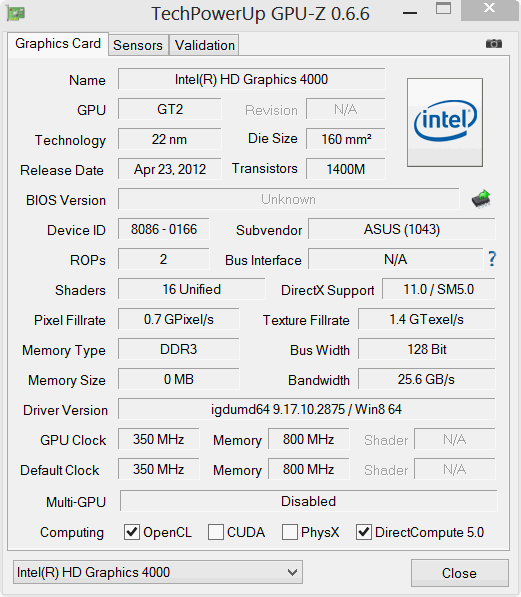Toggle the PhysX checkbox
Viewport: 521px width, 597px height.
tap(290, 532)
